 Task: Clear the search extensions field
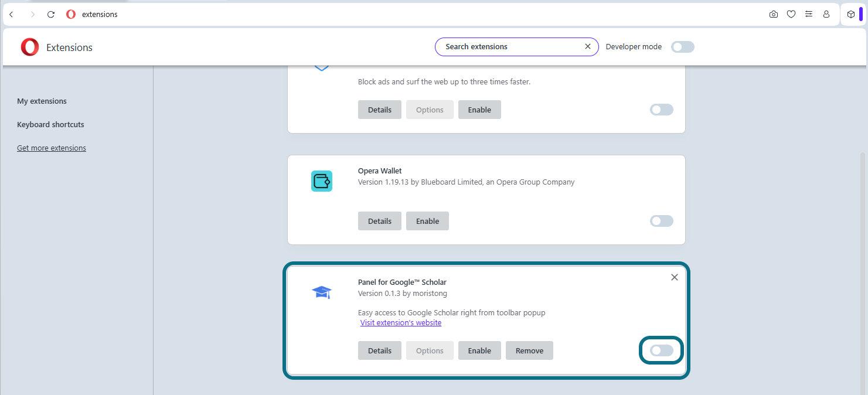tap(588, 47)
